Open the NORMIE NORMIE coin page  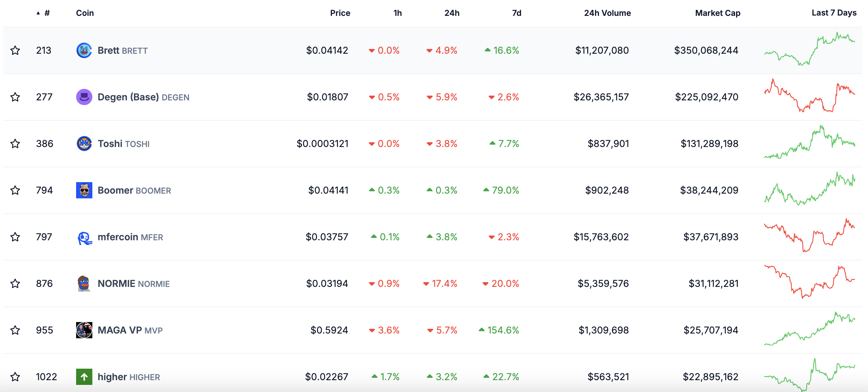tap(134, 284)
